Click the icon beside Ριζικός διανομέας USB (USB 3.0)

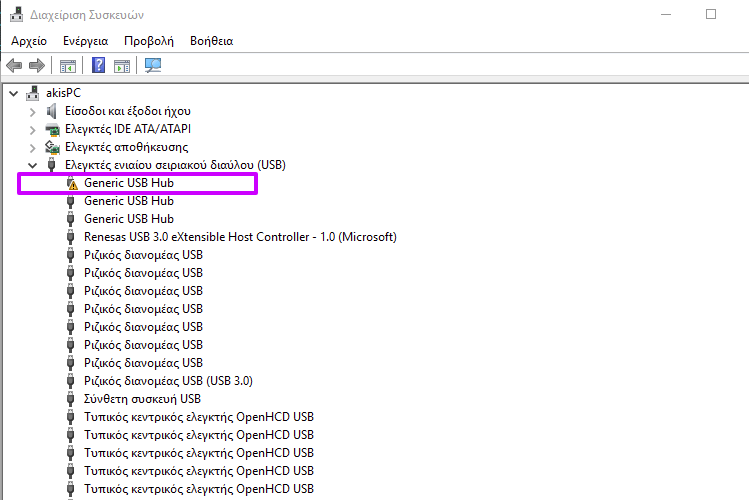pos(71,381)
